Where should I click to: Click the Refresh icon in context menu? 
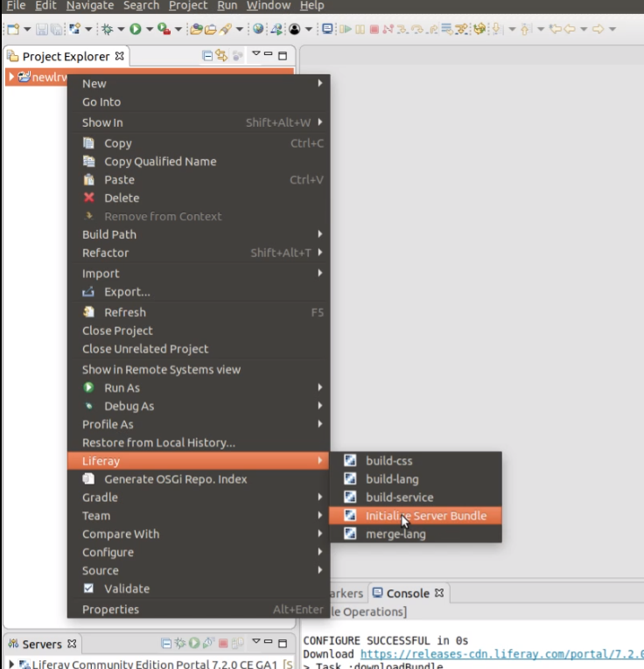88,312
